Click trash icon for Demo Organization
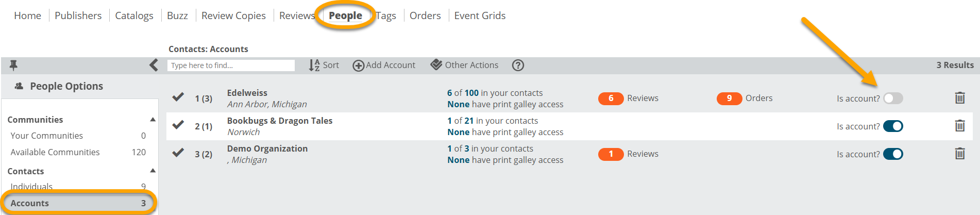Viewport: 980px width, 215px height. tap(959, 154)
